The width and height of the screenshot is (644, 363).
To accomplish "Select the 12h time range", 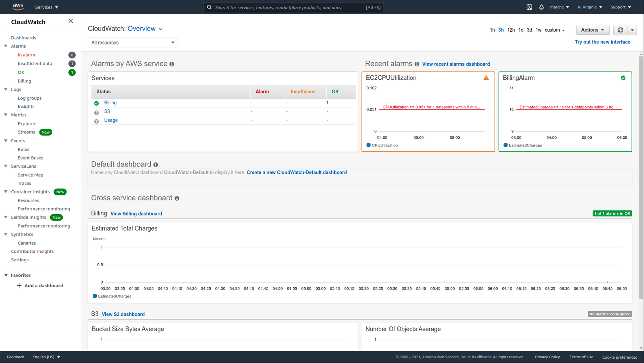I will pos(511,30).
